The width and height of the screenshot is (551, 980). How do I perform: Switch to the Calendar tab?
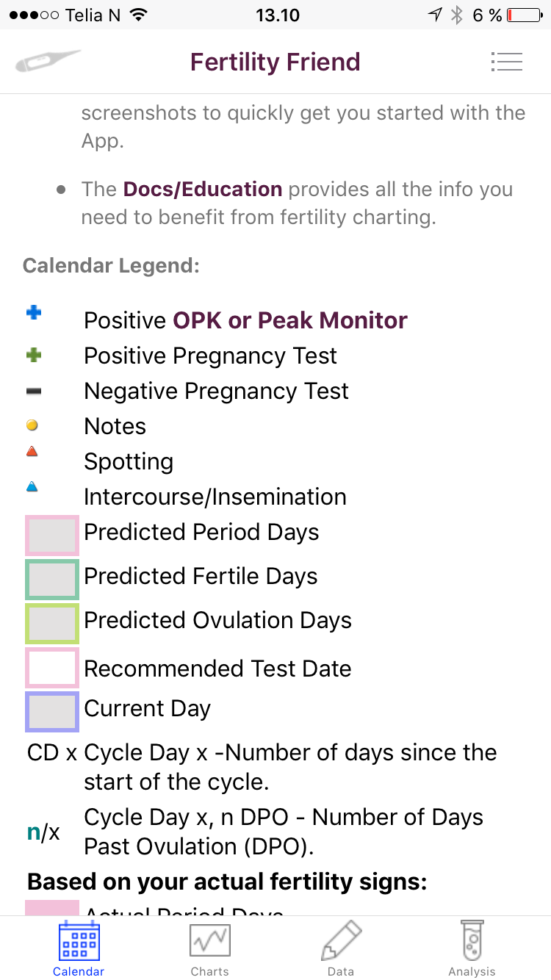(x=79, y=948)
